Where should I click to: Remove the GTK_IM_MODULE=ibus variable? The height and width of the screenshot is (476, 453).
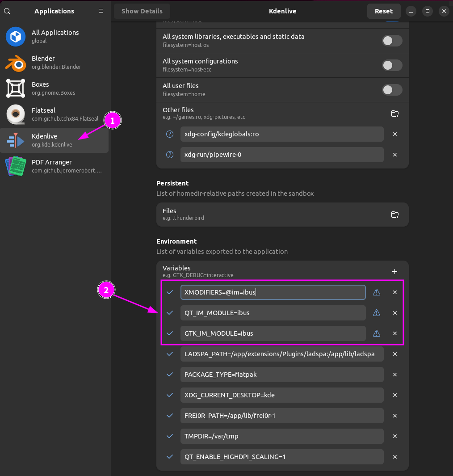click(395, 333)
